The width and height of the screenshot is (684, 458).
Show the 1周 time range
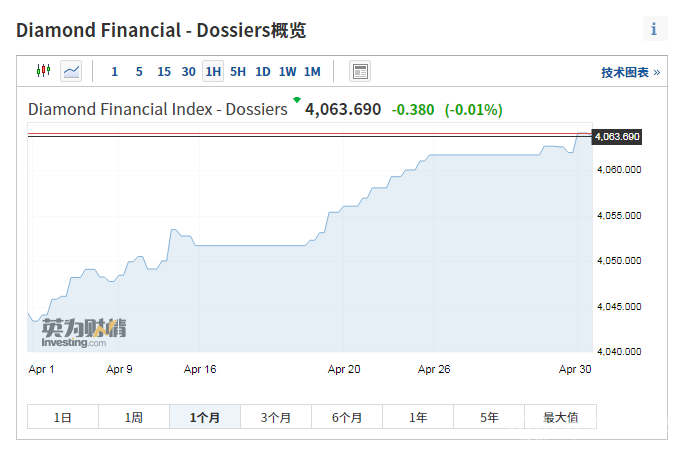click(x=134, y=418)
